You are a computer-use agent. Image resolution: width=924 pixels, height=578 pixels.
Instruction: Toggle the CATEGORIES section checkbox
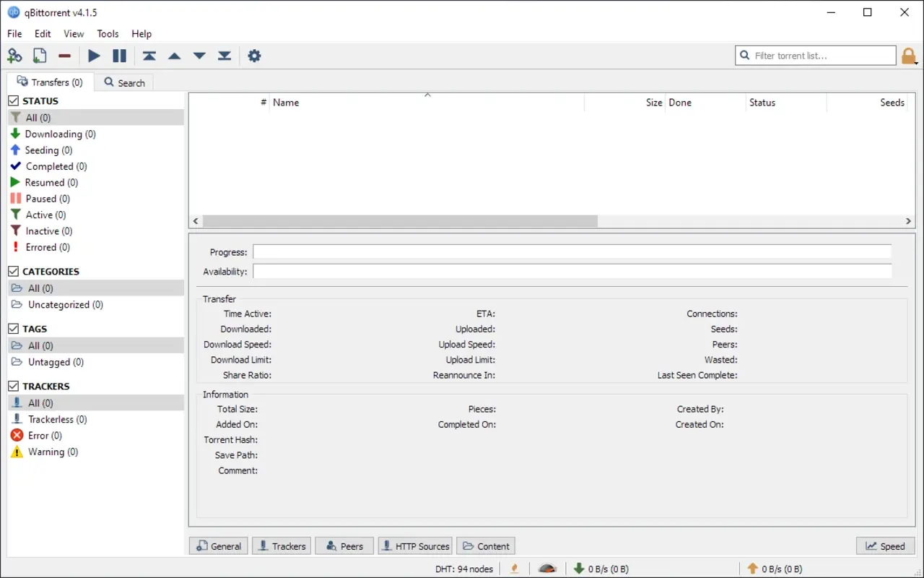12,271
